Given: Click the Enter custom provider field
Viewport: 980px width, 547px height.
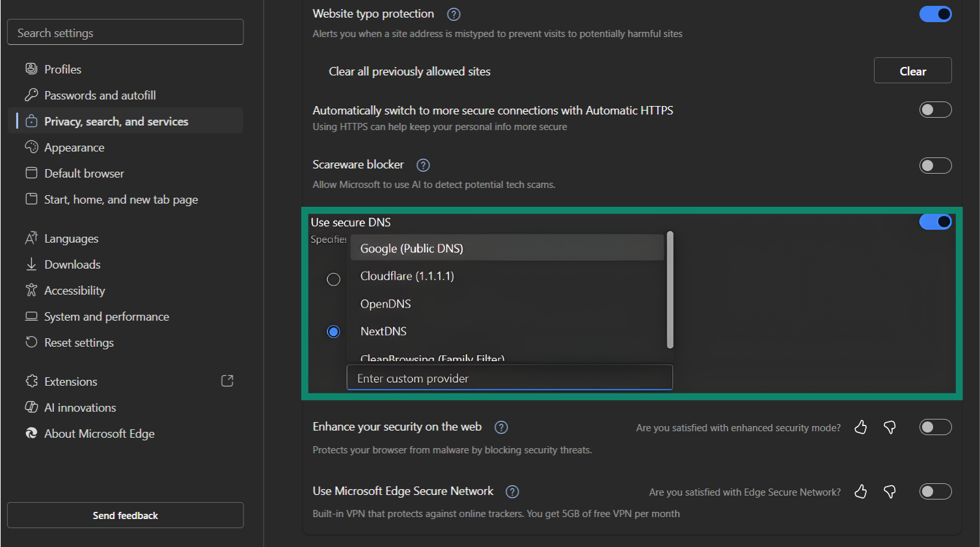Looking at the screenshot, I should tap(509, 379).
